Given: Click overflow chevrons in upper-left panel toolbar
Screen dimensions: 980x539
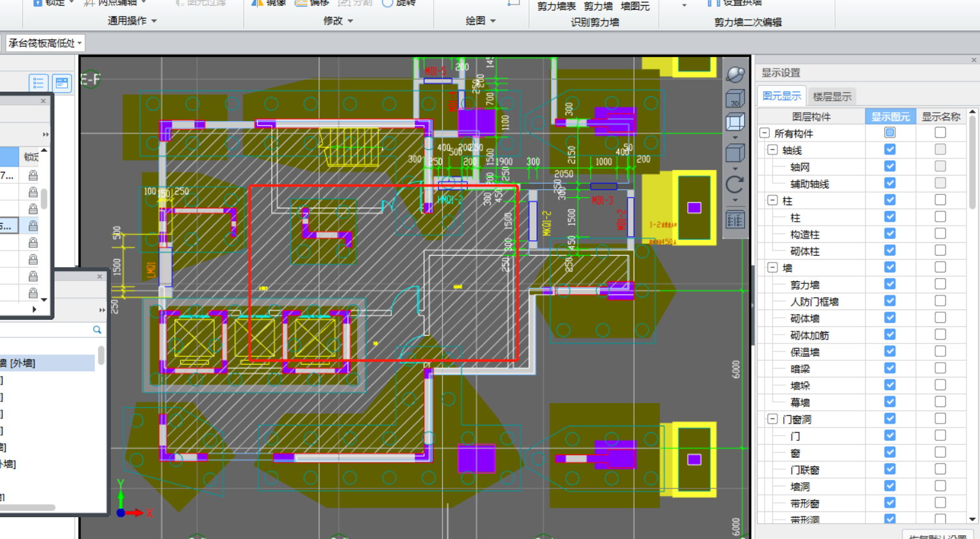Looking at the screenshot, I should pyautogui.click(x=46, y=135).
